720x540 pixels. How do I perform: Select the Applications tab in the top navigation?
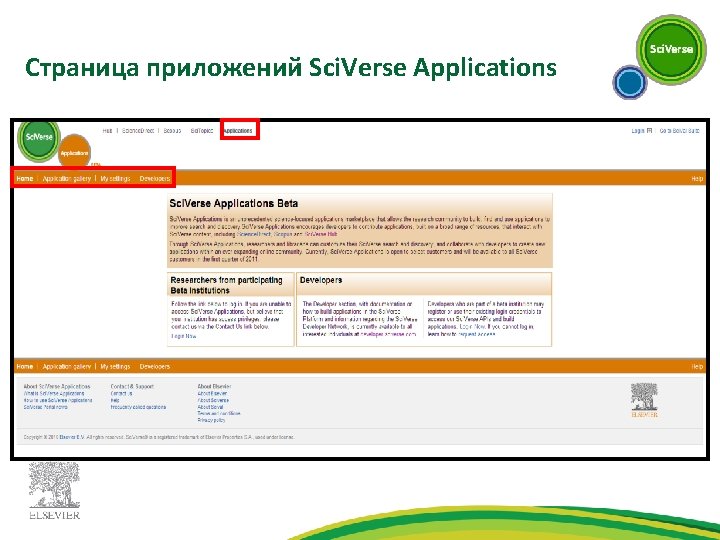click(x=238, y=131)
